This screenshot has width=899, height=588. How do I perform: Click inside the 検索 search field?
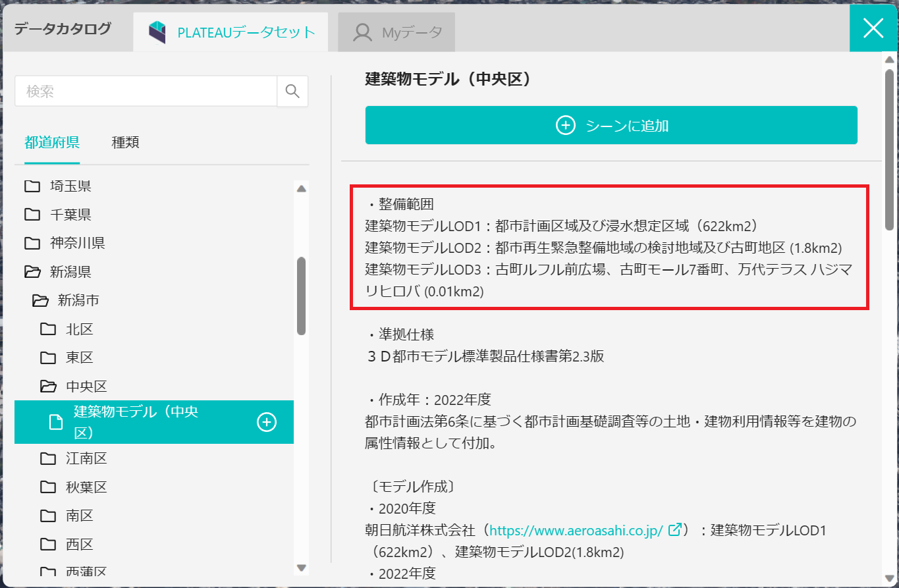coord(145,91)
